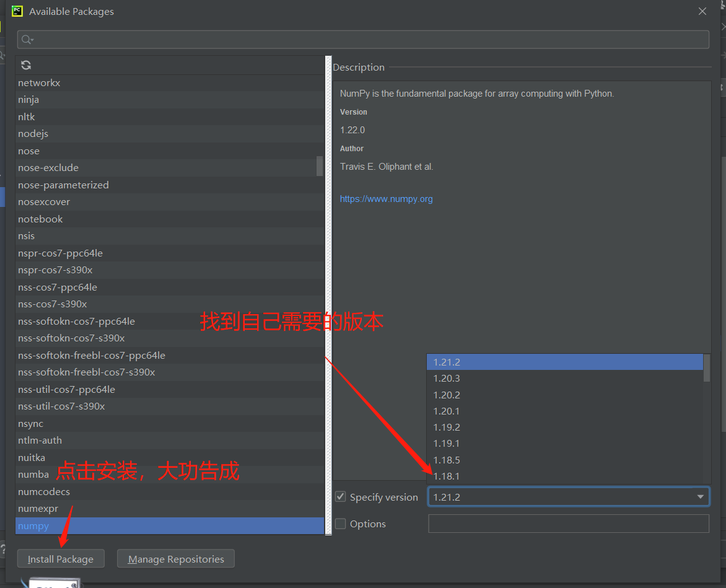726x588 pixels.
Task: Click the refresh packages list icon
Action: pos(26,65)
